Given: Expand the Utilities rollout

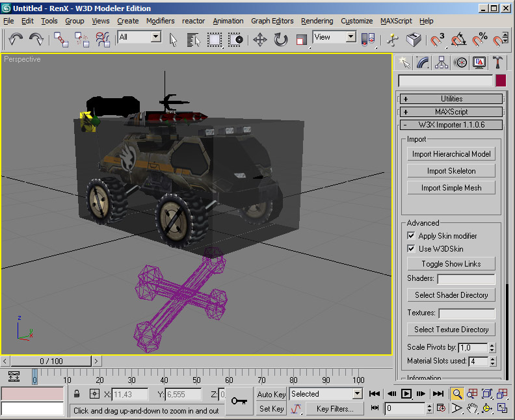Looking at the screenshot, I should [x=451, y=99].
